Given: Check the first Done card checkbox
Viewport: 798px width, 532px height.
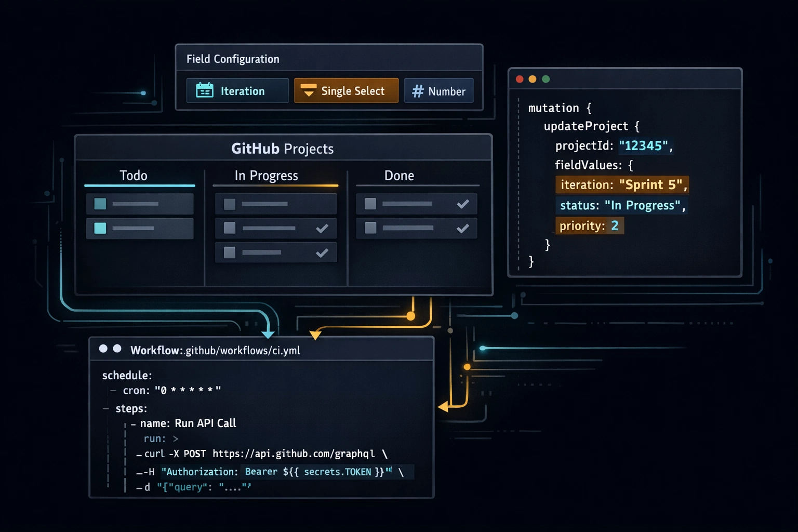Looking at the screenshot, I should click(370, 204).
